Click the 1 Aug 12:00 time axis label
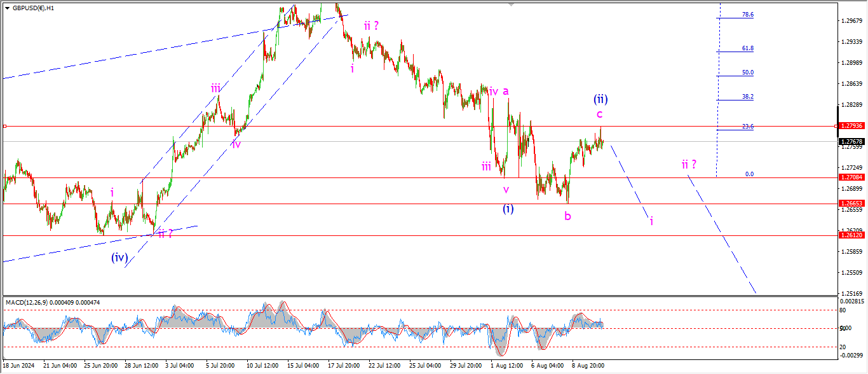 point(506,366)
